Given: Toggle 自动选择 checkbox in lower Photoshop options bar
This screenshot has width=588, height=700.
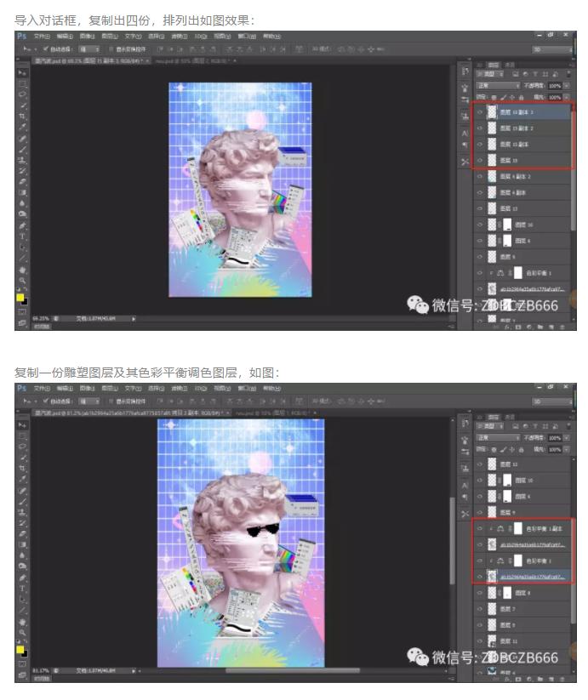Looking at the screenshot, I should coord(46,401).
